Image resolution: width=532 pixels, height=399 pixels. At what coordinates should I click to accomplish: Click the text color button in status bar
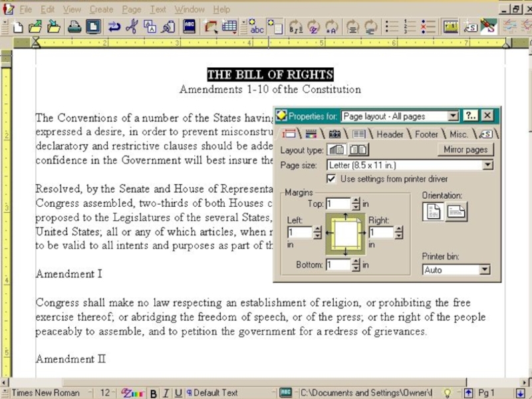(132, 393)
